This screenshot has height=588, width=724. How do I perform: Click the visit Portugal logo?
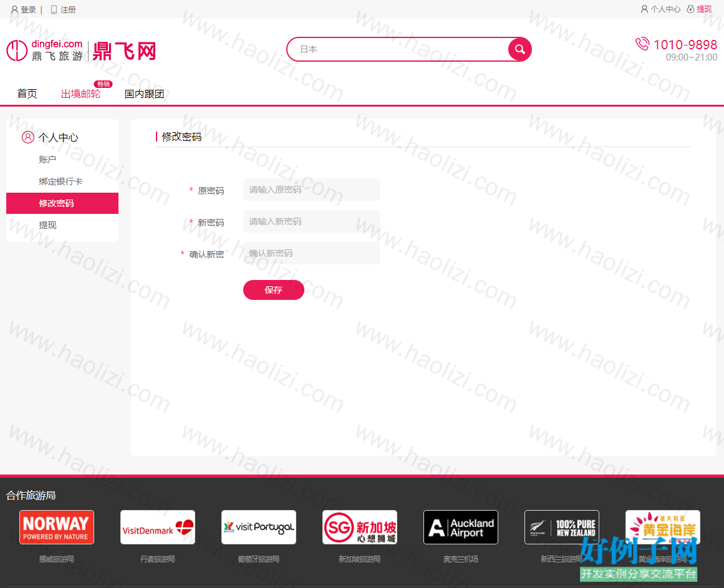point(259,527)
